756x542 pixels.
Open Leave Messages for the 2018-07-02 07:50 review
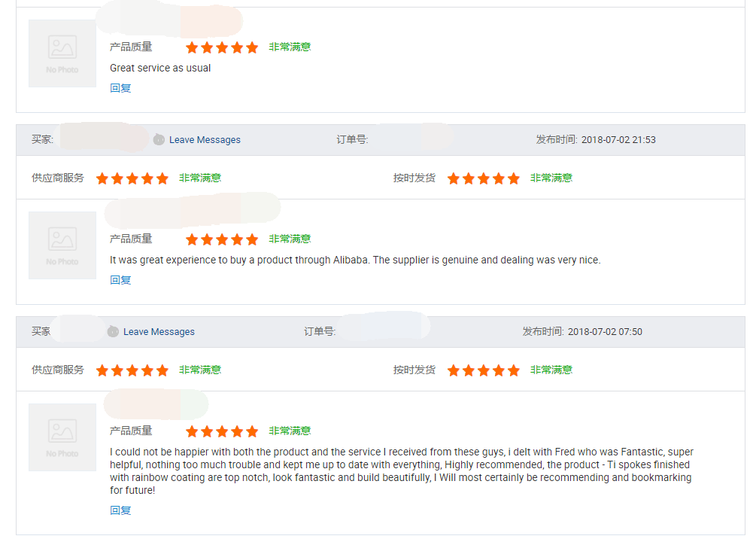(x=159, y=331)
